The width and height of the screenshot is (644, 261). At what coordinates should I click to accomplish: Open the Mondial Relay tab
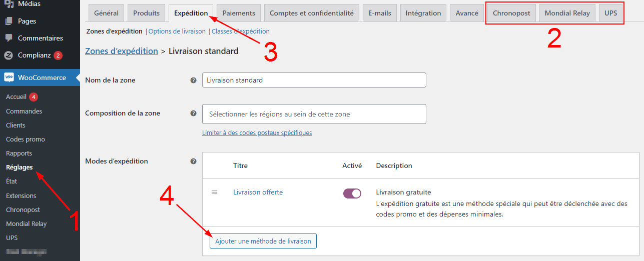(x=567, y=13)
